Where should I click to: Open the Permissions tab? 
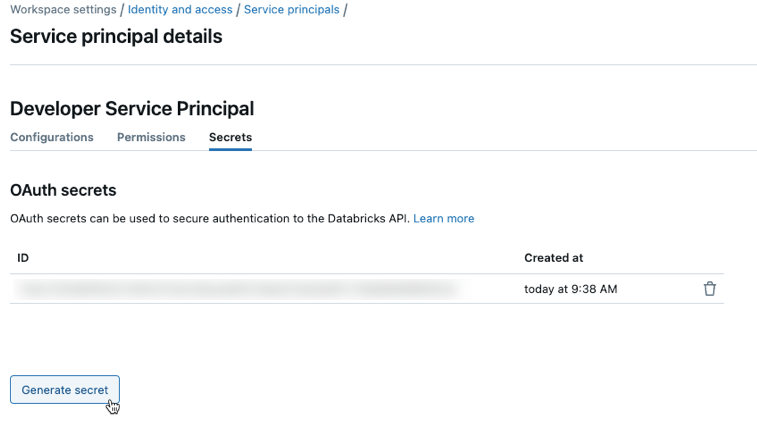[x=151, y=137]
